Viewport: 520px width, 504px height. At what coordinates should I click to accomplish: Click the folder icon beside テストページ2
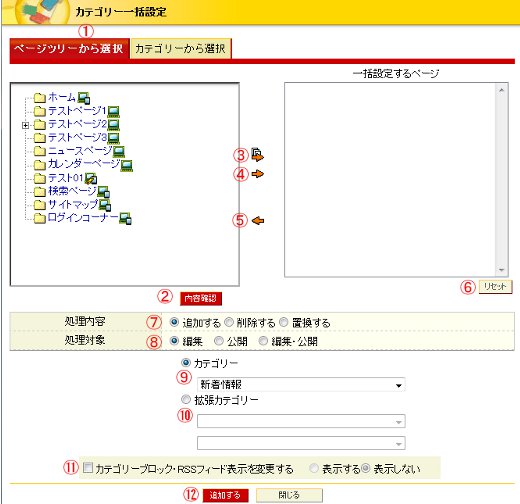(40, 124)
